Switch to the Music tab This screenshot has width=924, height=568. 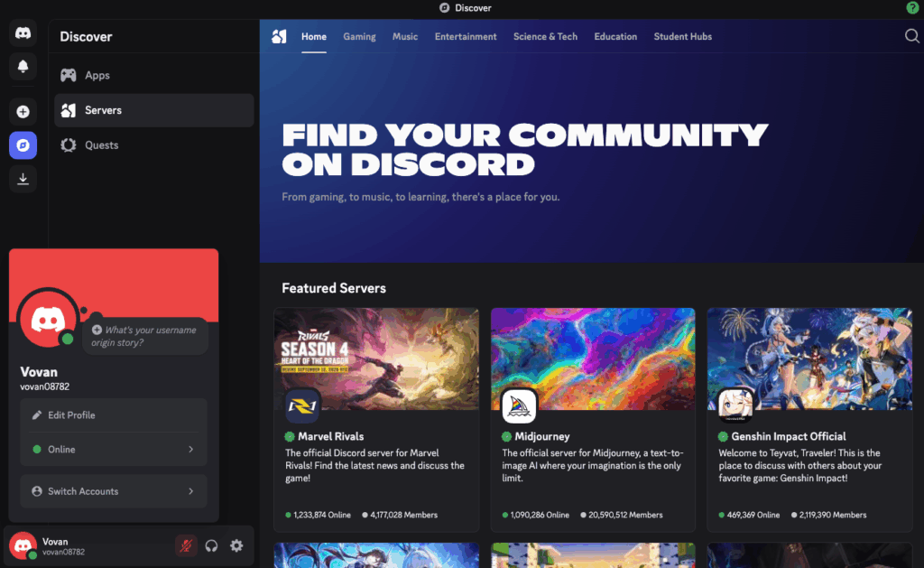pos(405,36)
